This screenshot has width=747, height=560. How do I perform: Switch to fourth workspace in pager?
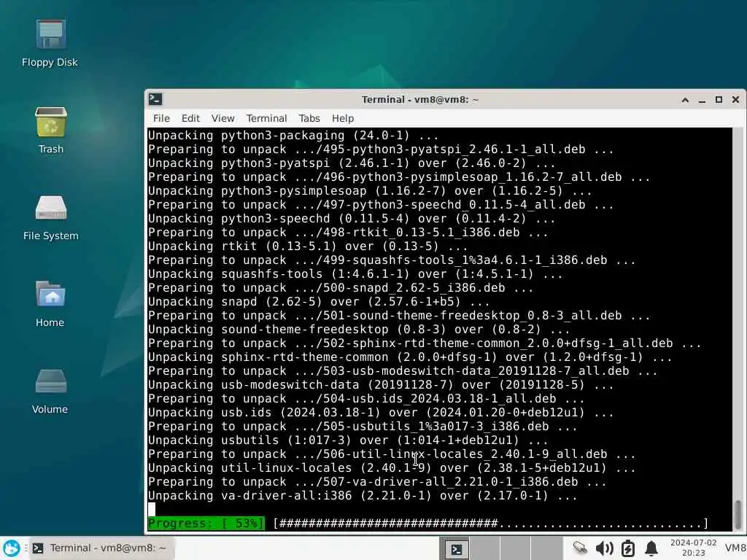click(x=546, y=549)
